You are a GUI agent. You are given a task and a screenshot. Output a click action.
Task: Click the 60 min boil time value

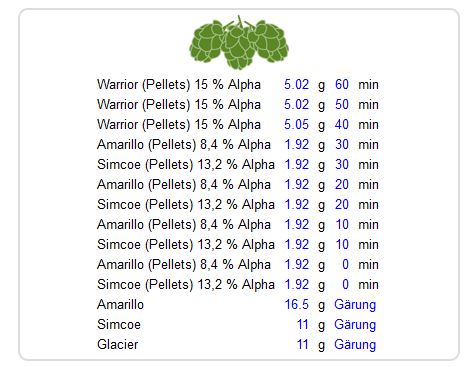[x=342, y=84]
